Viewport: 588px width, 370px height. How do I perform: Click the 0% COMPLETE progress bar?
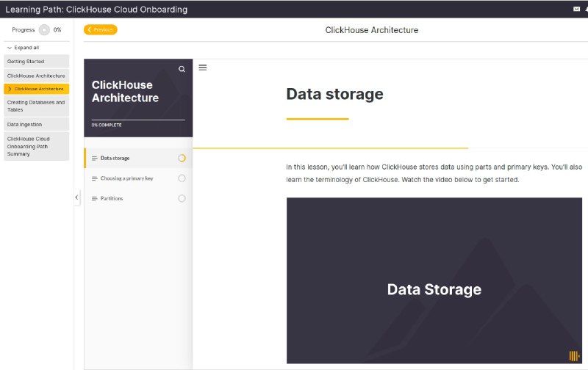(138, 120)
